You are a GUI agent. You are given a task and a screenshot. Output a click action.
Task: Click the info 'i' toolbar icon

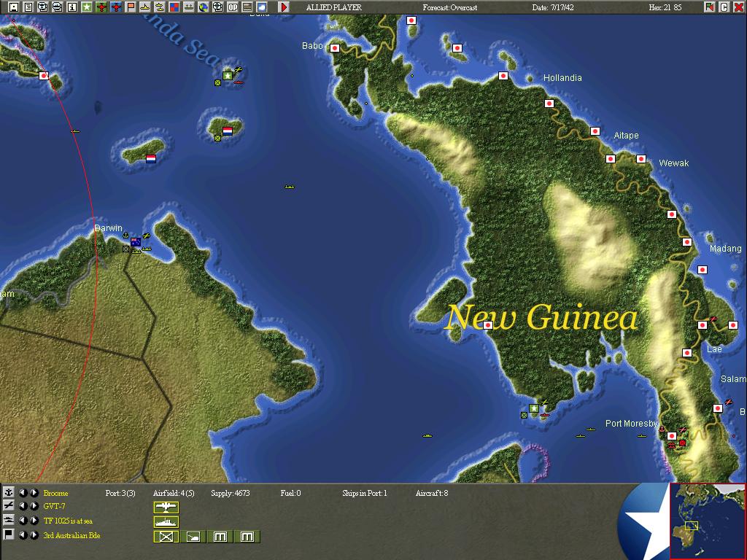[x=72, y=7]
